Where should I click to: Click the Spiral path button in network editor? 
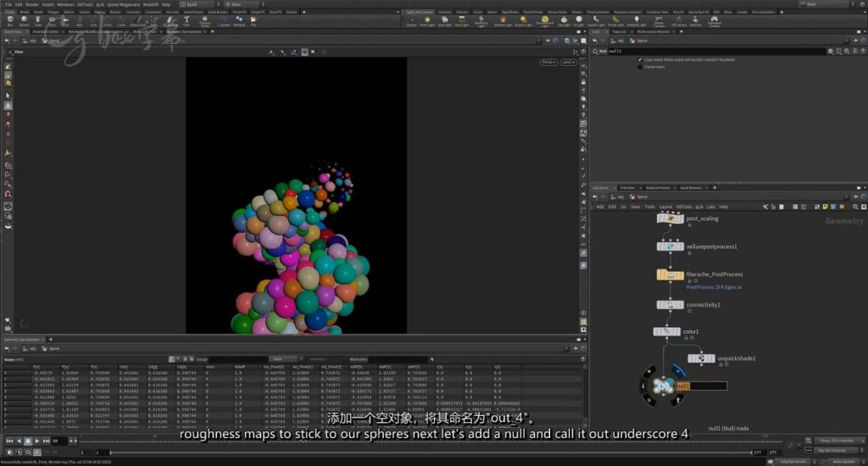pyautogui.click(x=638, y=197)
